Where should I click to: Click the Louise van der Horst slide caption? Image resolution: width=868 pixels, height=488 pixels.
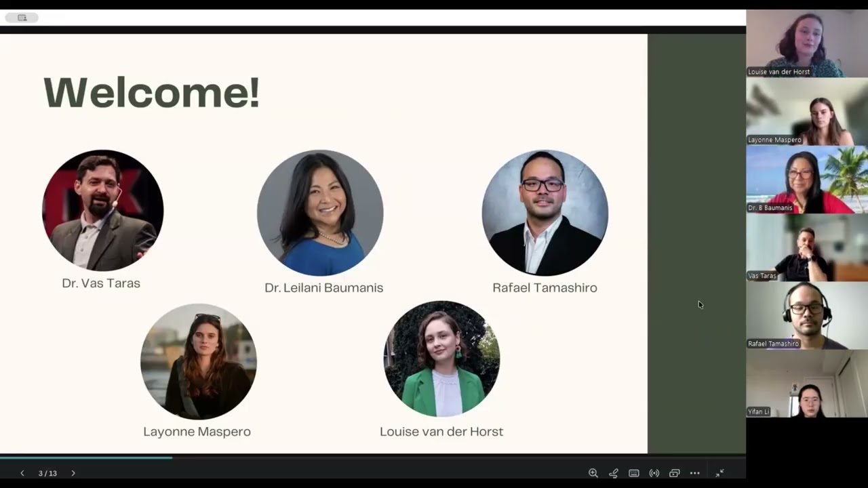pyautogui.click(x=441, y=432)
